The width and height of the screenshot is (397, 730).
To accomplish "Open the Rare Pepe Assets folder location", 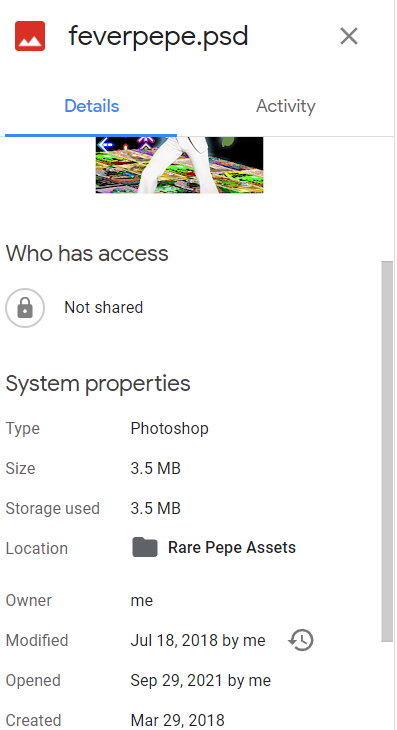I will [232, 548].
